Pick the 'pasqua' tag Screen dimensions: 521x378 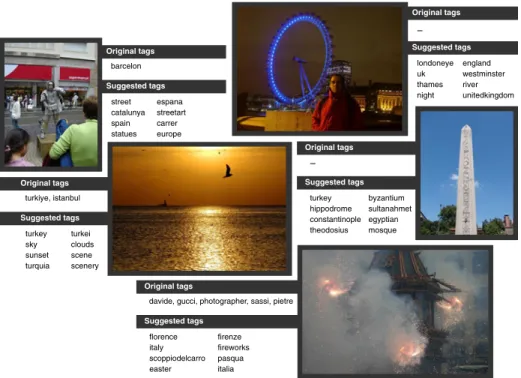(x=231, y=358)
